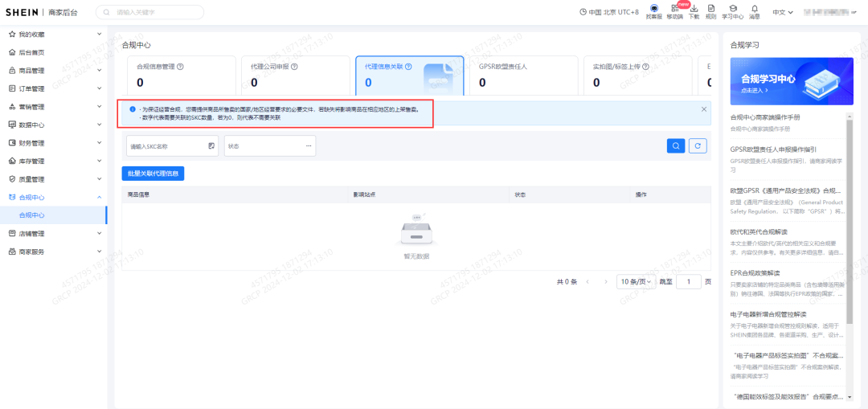Open GPSR欧盟责任人申报操作指引 article link
This screenshot has width=868, height=409.
[773, 149]
